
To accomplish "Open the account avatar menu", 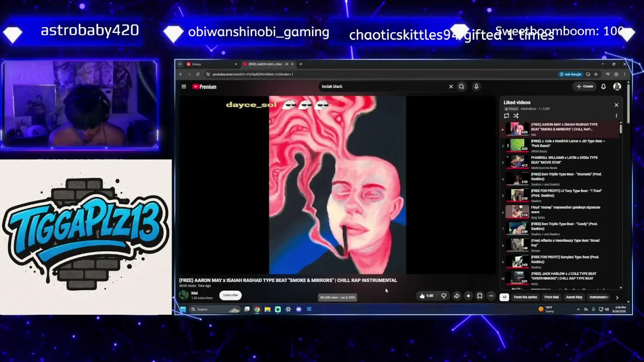I will pyautogui.click(x=617, y=86).
